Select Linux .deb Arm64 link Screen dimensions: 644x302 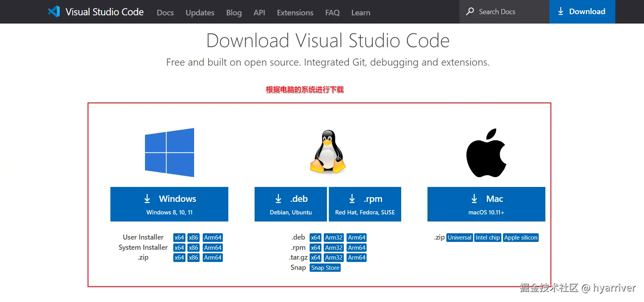pyautogui.click(x=357, y=238)
